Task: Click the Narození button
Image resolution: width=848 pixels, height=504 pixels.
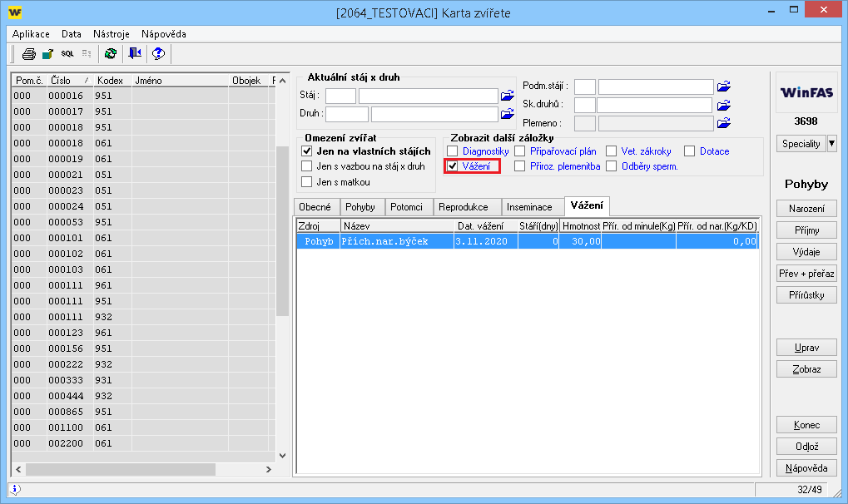Action: 806,209
